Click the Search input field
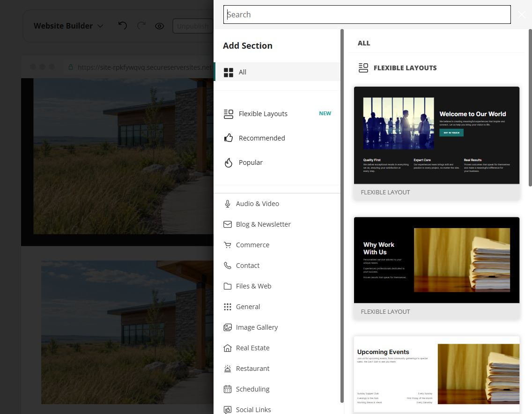 click(367, 15)
